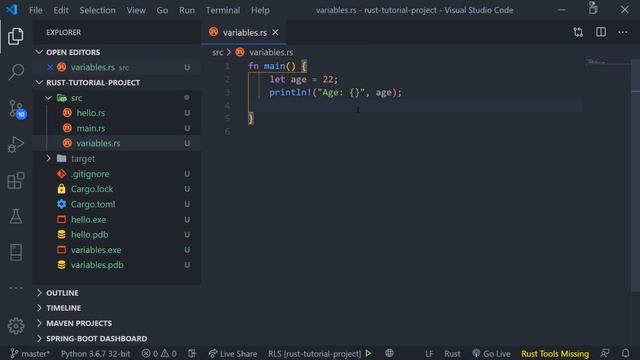This screenshot has height=360, width=640.
Task: Click the master branch indicator
Action: (x=29, y=353)
